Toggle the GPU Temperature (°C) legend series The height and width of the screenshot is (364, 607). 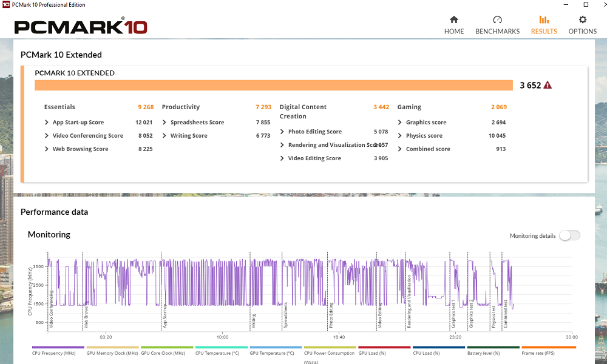pyautogui.click(x=276, y=351)
